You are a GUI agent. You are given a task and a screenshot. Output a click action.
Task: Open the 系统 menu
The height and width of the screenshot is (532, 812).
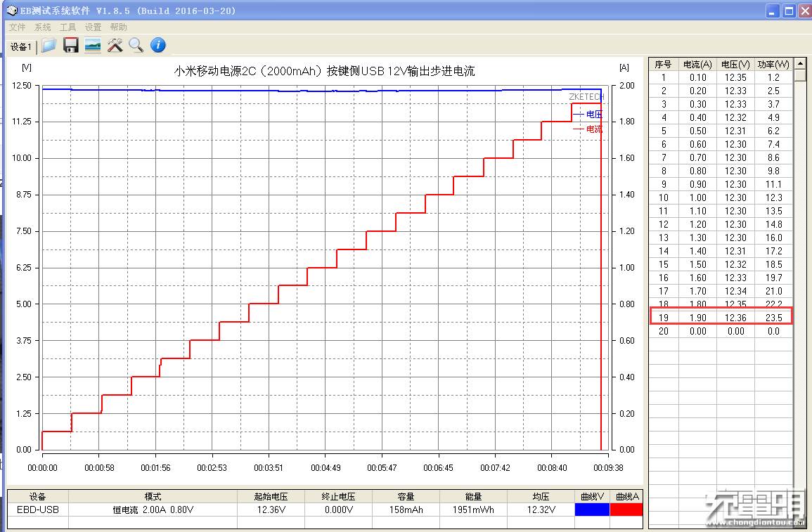coord(42,27)
